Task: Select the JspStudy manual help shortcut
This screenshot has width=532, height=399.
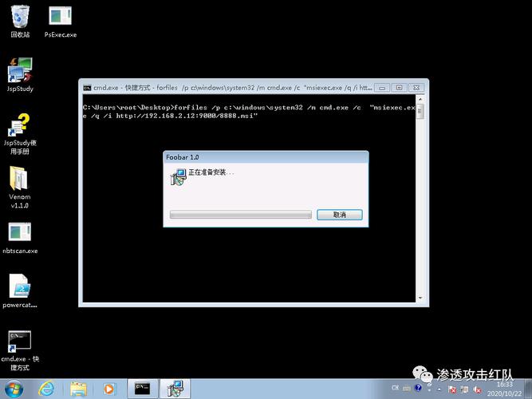Action: [x=20, y=134]
